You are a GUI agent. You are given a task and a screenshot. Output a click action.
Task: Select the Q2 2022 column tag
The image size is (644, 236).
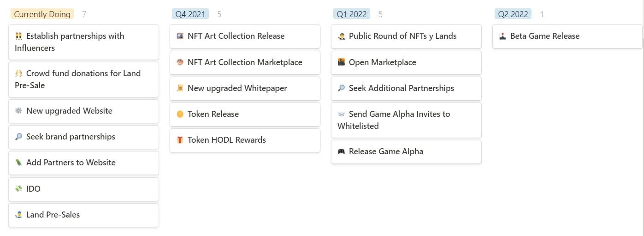click(513, 14)
